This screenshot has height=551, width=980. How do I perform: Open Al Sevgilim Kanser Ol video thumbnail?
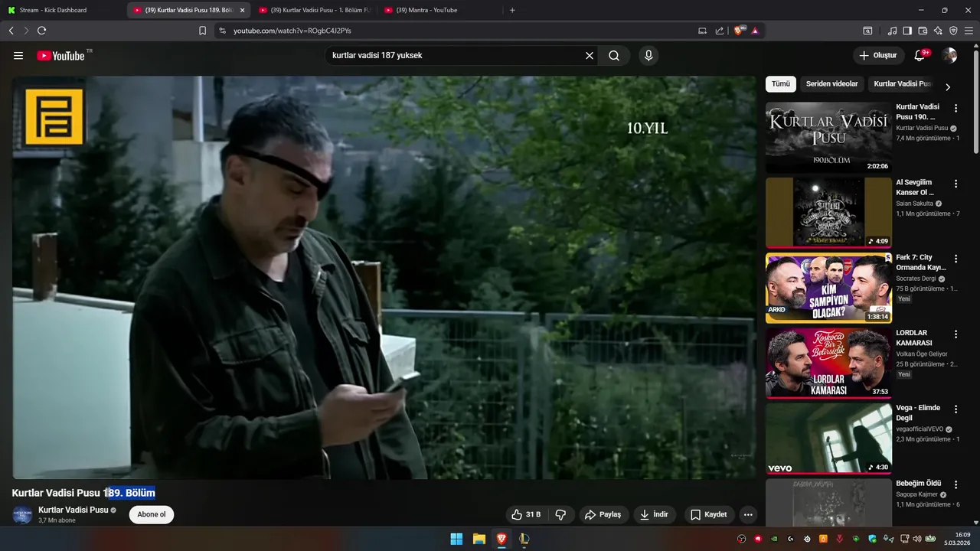click(x=828, y=213)
